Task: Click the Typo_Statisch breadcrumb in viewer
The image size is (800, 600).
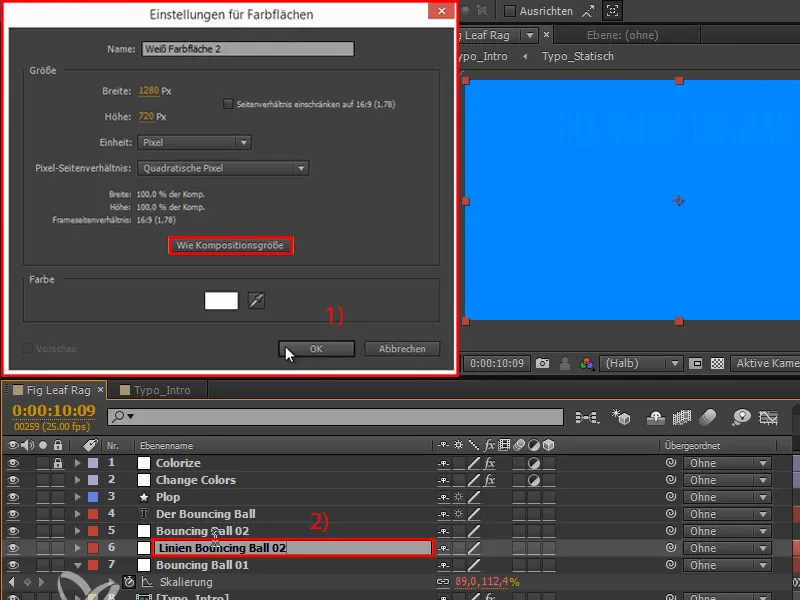Action: pos(578,56)
